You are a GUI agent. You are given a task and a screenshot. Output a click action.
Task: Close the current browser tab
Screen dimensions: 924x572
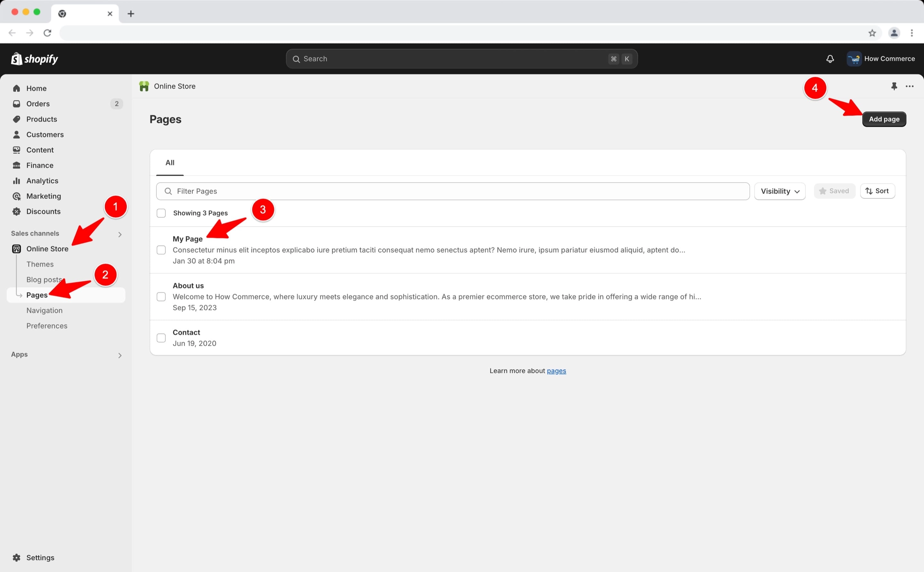click(110, 13)
